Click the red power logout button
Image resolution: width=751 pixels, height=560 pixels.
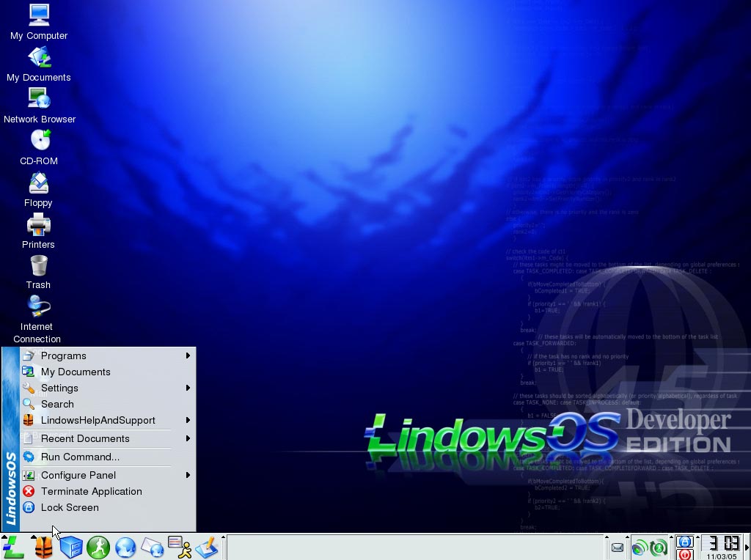pos(685,554)
